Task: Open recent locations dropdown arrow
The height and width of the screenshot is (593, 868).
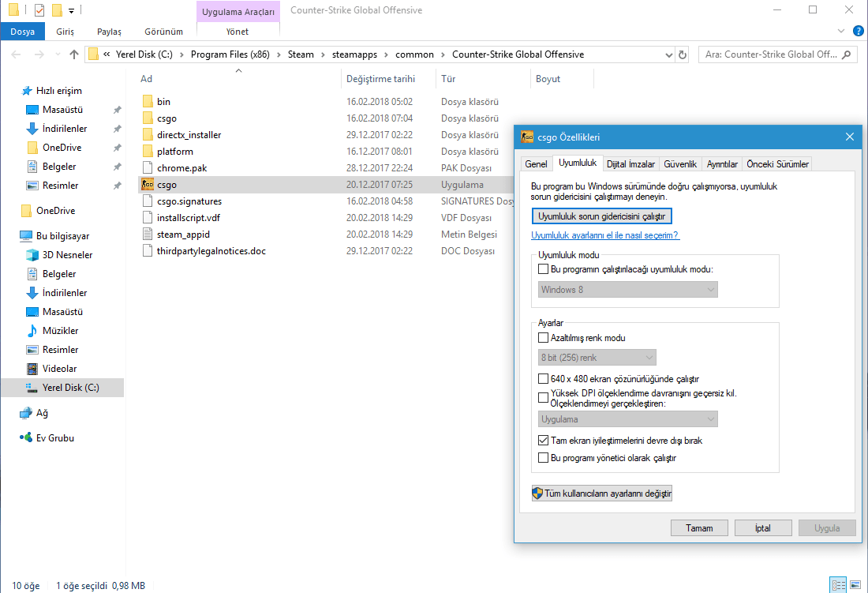Action: (58, 54)
